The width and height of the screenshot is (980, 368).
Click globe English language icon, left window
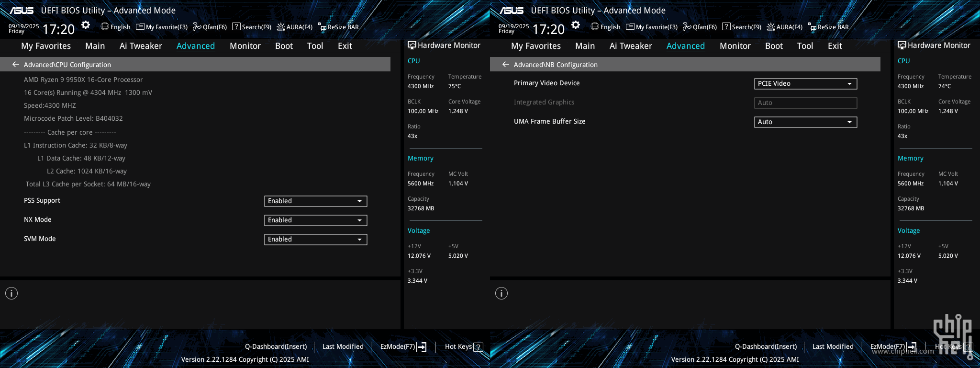click(x=105, y=26)
